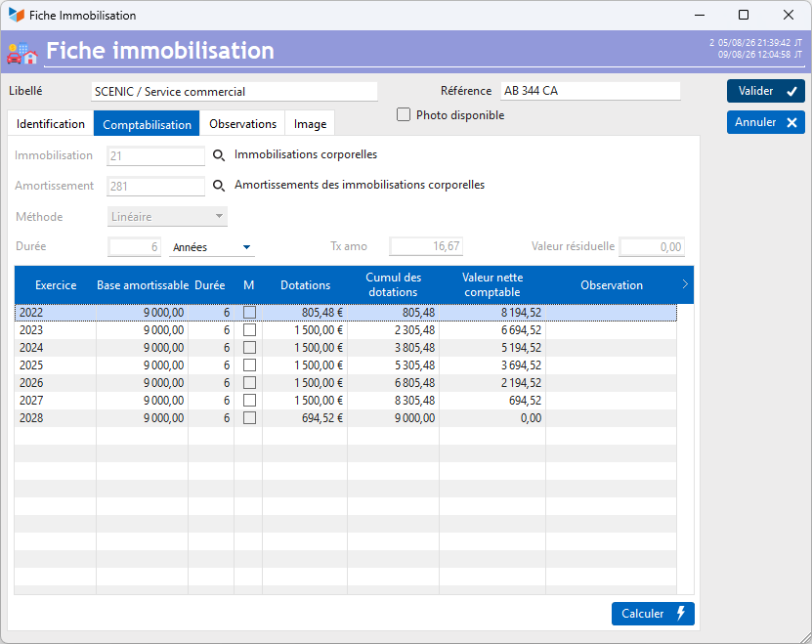The image size is (812, 644).
Task: Click the Immobilisation account search magnifier
Action: pyautogui.click(x=219, y=155)
